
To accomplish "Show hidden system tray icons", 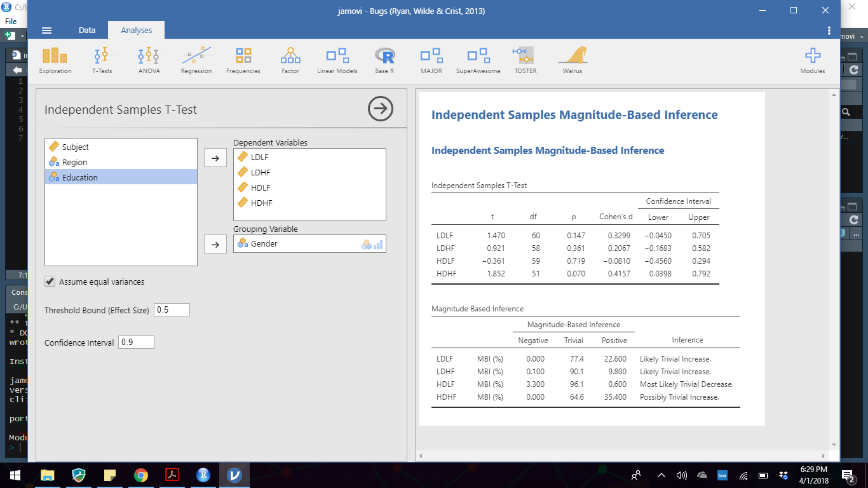I will pos(661,475).
